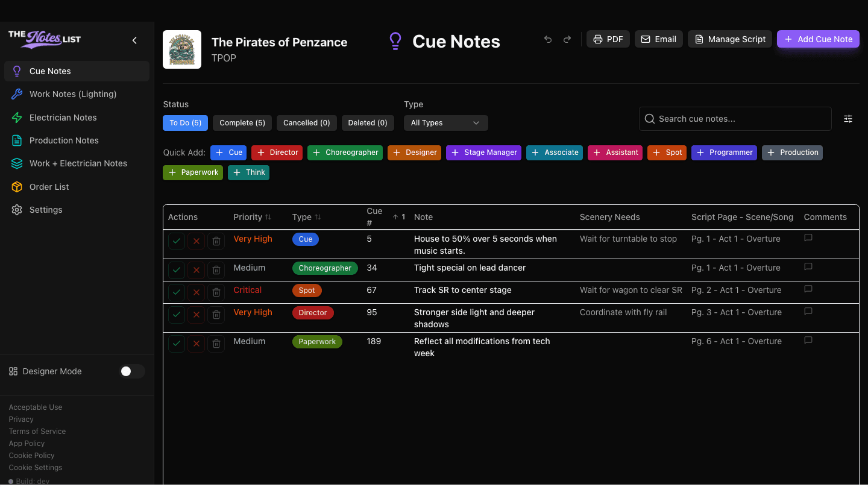The height and width of the screenshot is (487, 868).
Task: Click Add Cue Note button
Action: pyautogui.click(x=818, y=39)
